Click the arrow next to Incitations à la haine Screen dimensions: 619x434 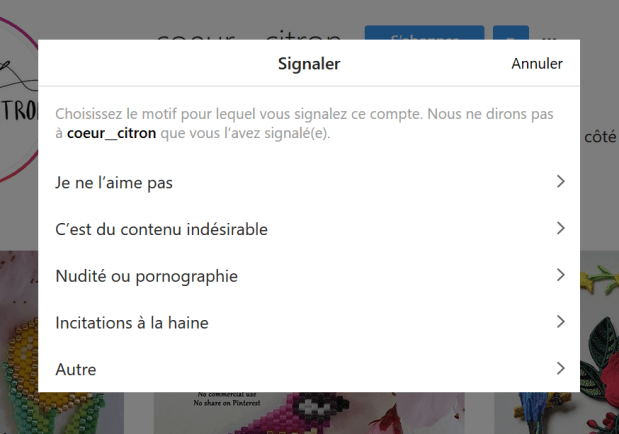click(560, 322)
